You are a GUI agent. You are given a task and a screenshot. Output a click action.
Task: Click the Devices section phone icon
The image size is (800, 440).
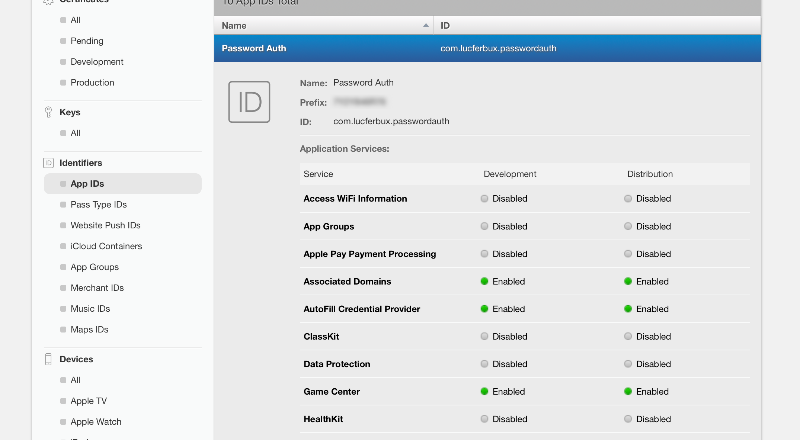pos(48,359)
